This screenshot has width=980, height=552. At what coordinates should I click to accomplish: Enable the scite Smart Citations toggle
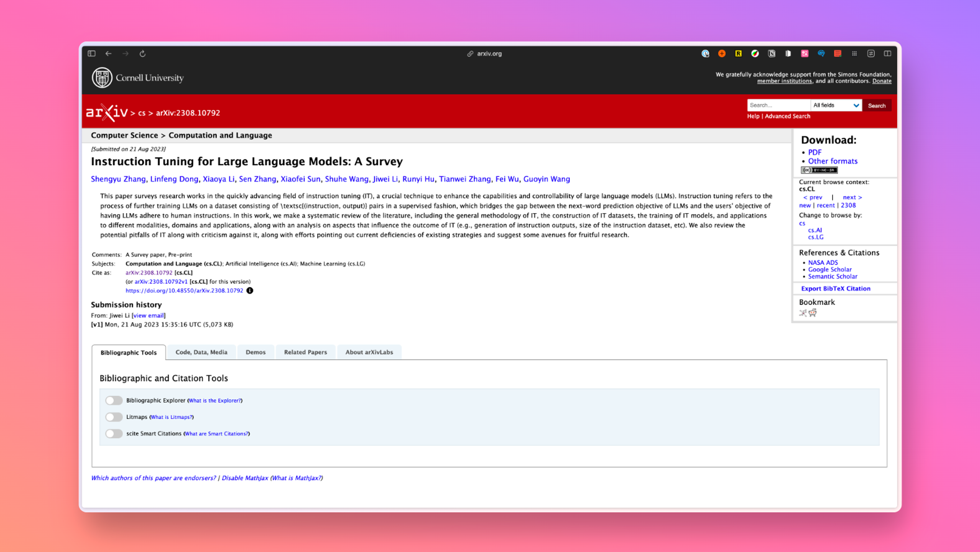coord(114,434)
